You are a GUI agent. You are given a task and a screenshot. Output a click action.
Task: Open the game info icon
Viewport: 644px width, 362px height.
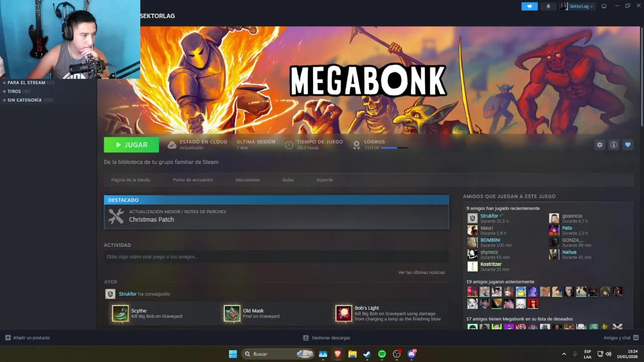coord(613,145)
